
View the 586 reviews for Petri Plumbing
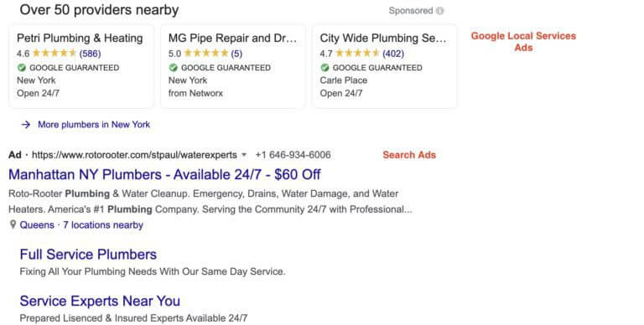click(x=90, y=54)
